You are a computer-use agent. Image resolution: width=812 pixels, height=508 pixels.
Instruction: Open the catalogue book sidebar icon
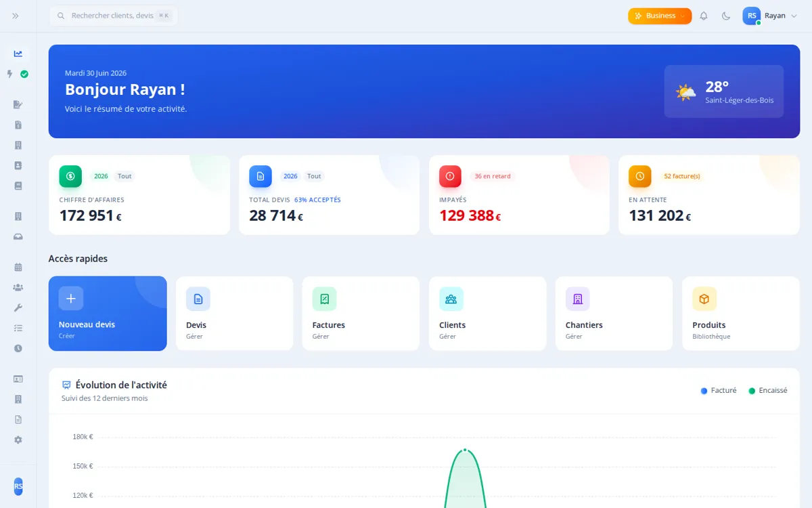pos(18,186)
